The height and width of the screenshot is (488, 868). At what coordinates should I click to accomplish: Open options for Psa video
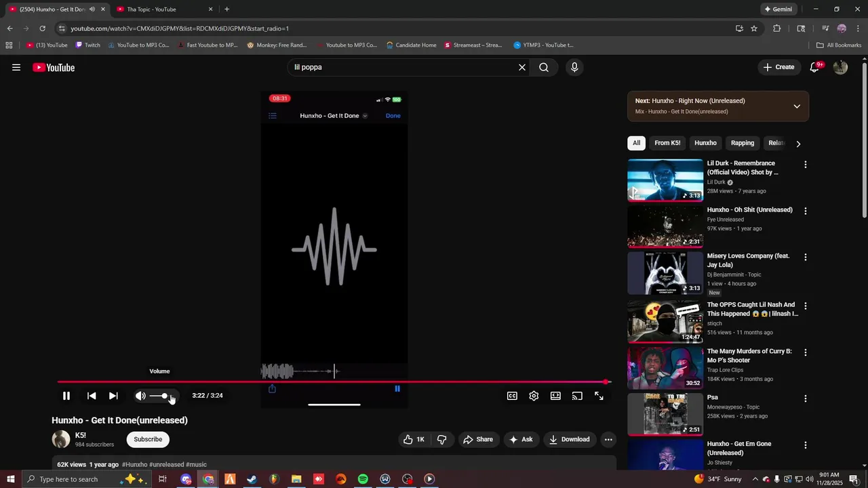click(x=806, y=399)
